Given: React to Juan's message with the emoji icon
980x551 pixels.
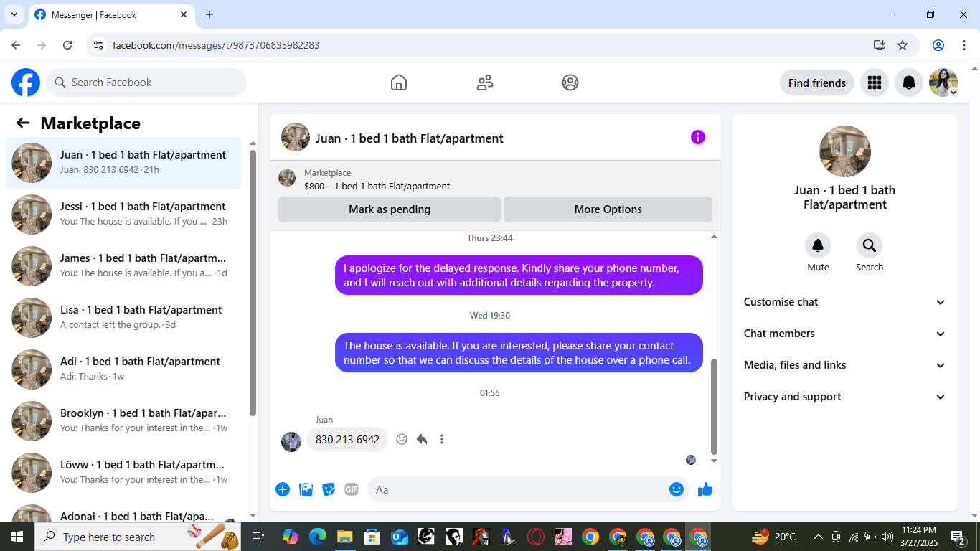Looking at the screenshot, I should coord(402,439).
